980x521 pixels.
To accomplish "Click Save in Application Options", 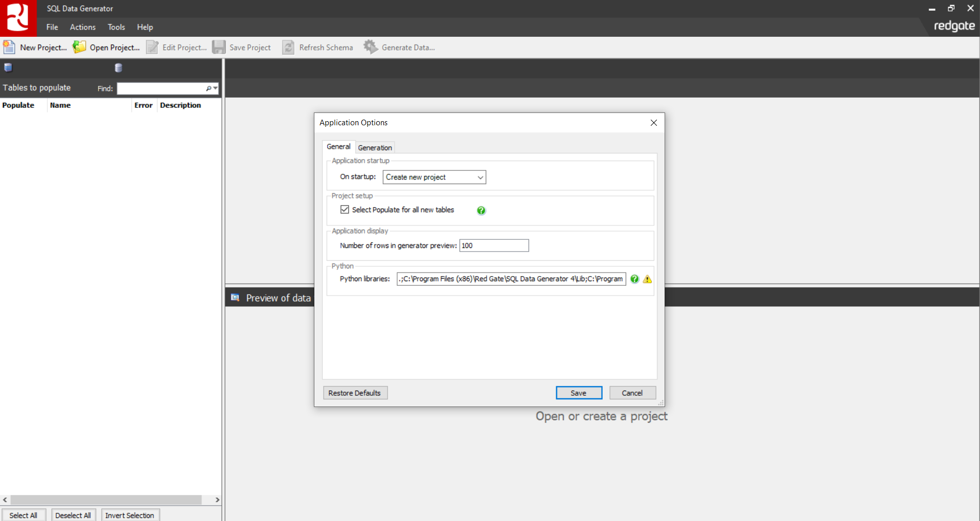I will click(579, 393).
